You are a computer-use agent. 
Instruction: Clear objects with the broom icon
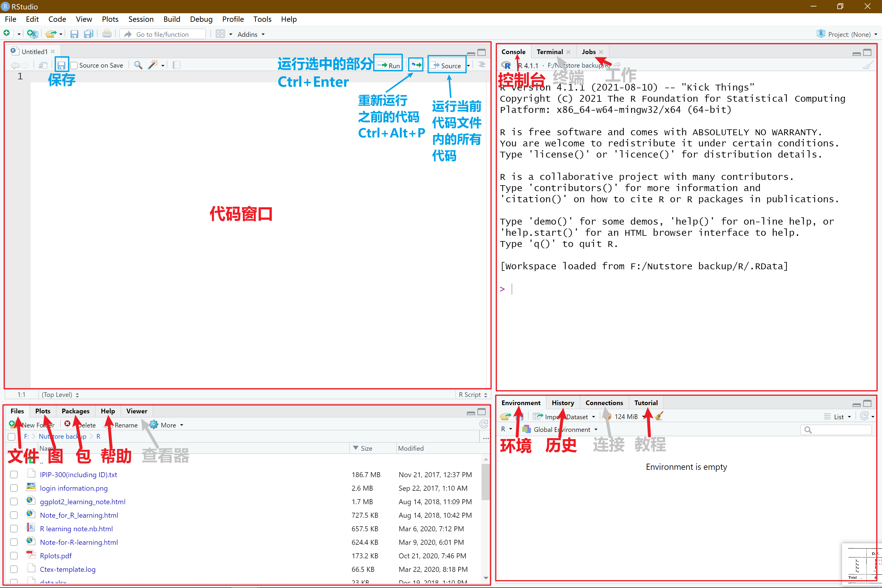659,416
